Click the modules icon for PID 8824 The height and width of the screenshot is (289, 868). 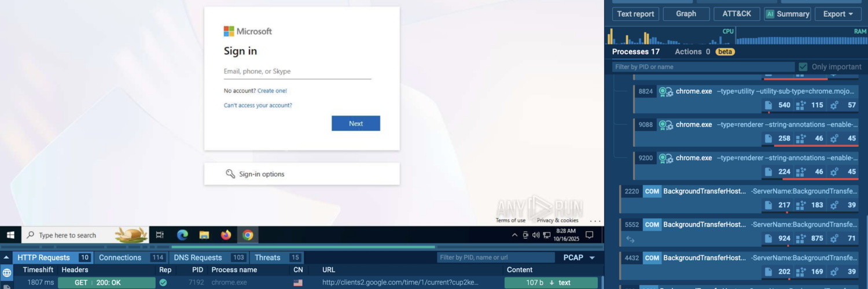click(801, 105)
